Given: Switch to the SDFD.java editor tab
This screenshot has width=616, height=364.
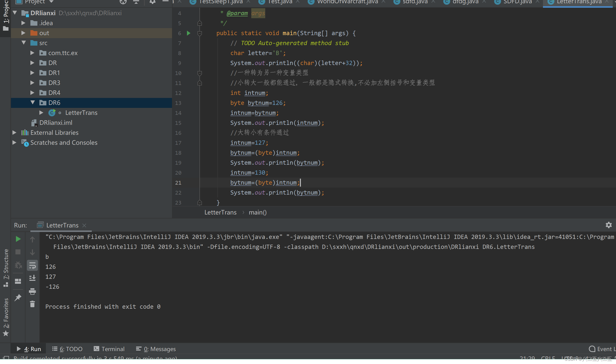Looking at the screenshot, I should (517, 2).
